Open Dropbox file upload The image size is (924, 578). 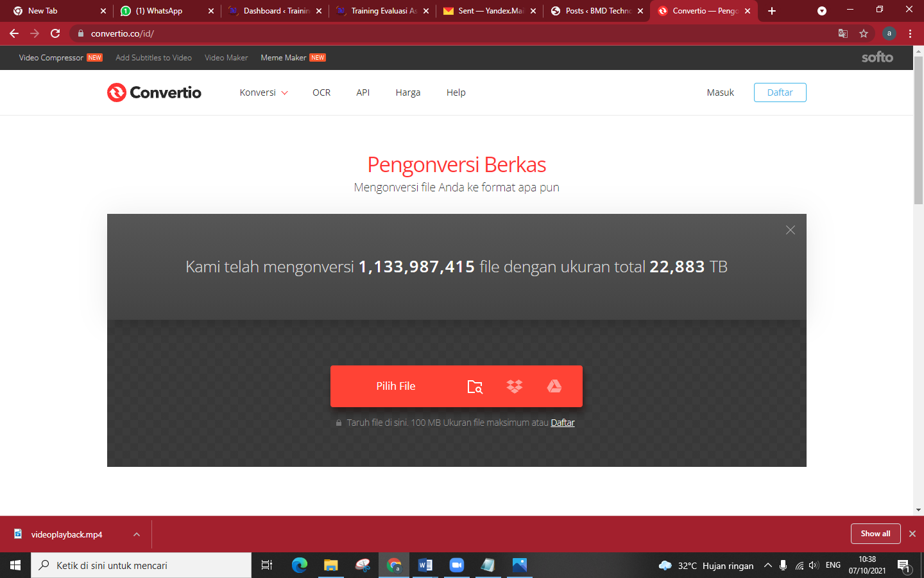point(515,386)
